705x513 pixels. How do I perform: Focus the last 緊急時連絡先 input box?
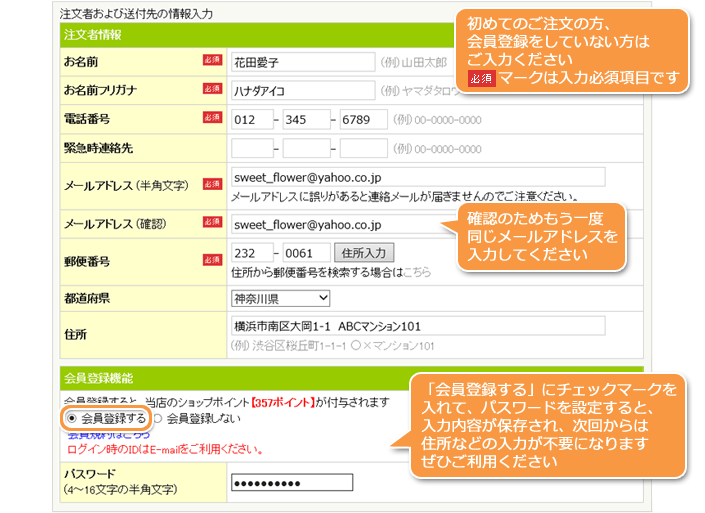[363, 148]
